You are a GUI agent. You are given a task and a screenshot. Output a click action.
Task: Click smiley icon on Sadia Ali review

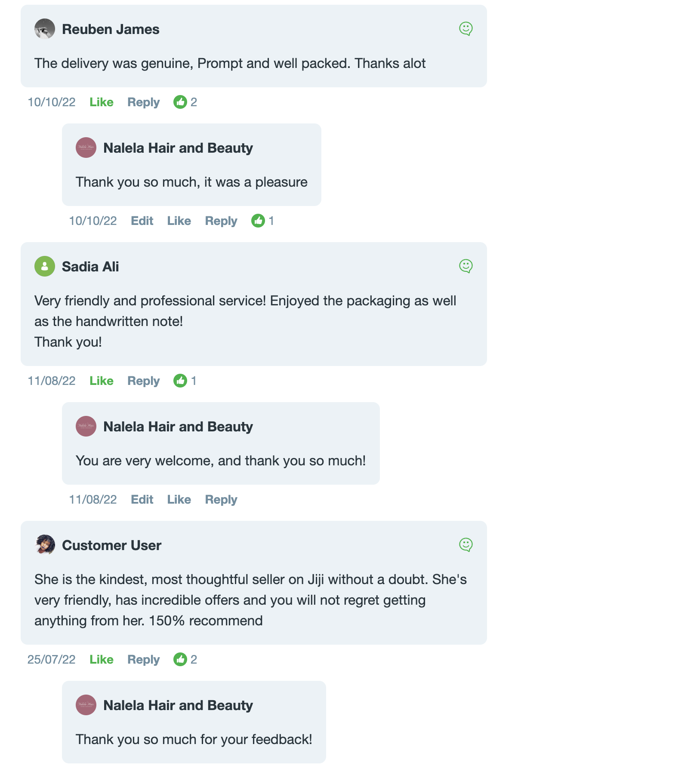(x=466, y=266)
